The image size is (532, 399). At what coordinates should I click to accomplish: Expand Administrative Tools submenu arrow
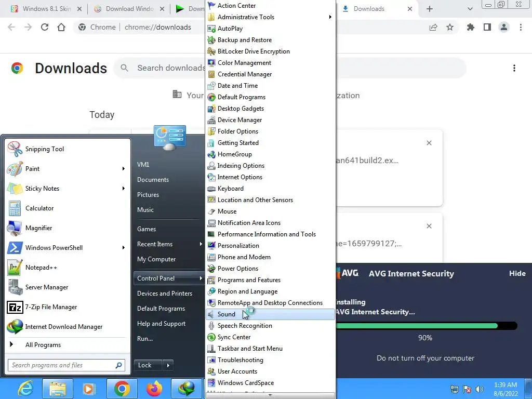(x=330, y=17)
